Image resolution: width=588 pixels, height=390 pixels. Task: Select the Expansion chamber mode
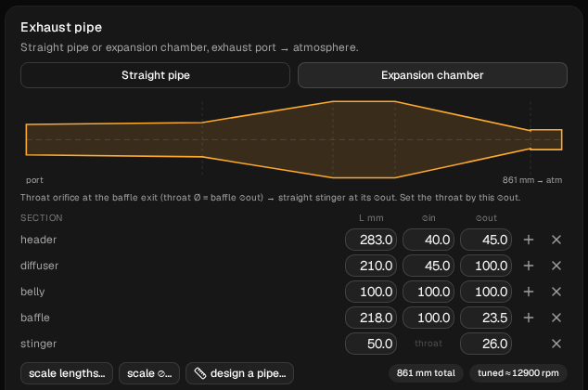(432, 75)
